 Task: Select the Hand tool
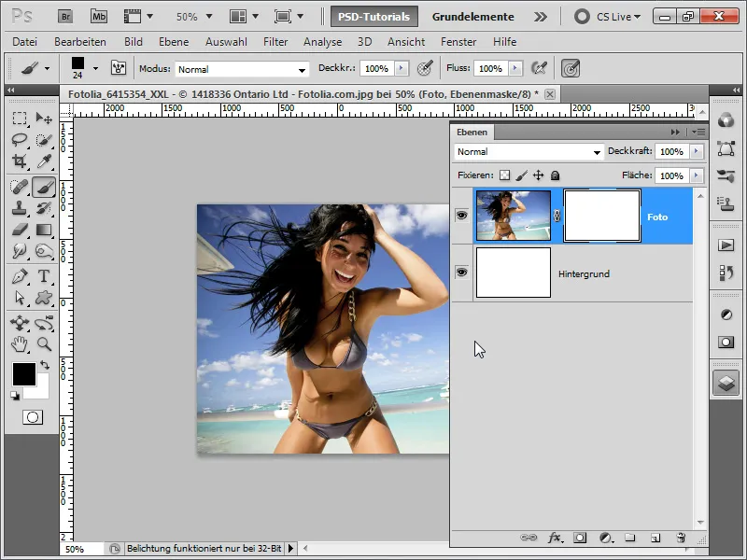pyautogui.click(x=19, y=344)
